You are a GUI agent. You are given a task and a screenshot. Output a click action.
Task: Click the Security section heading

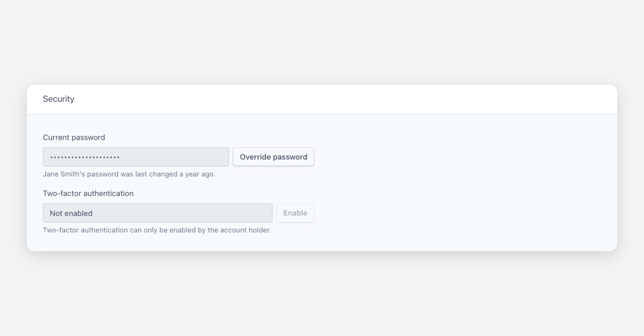tap(58, 99)
